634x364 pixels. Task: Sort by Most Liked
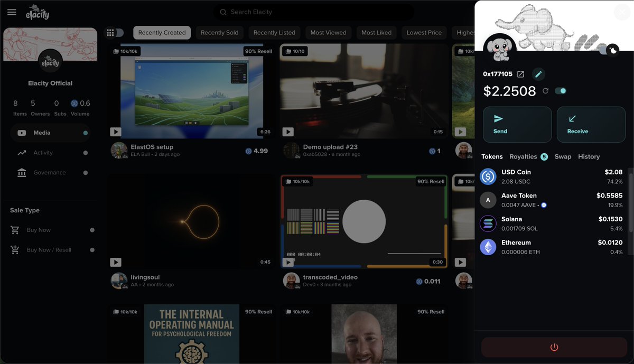(x=377, y=33)
